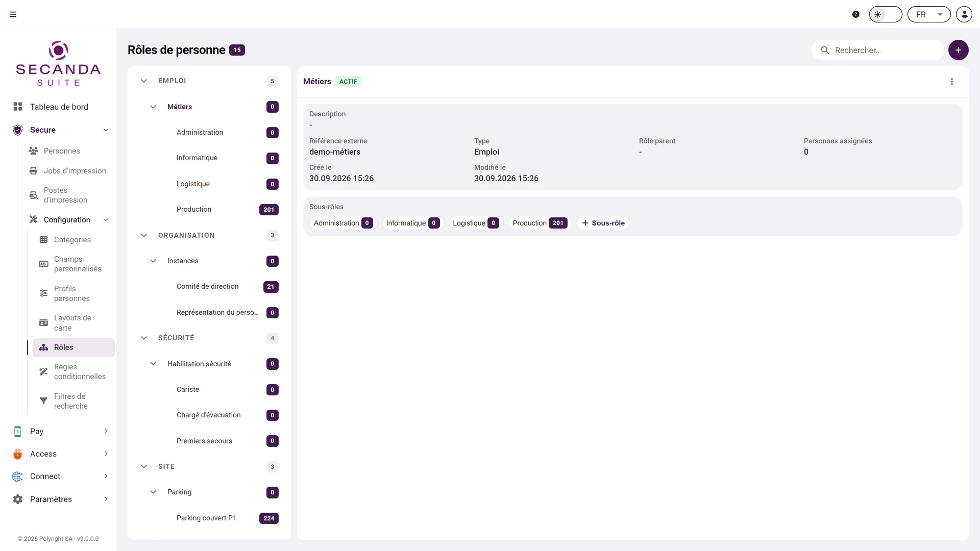Select Chargé d'évacuation in the tree
Screen dimensions: 980x551
coord(209,415)
